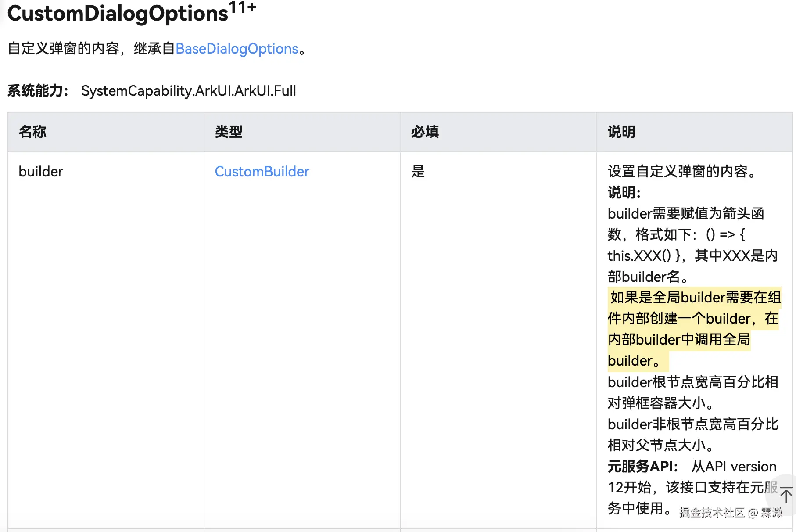The image size is (796, 532).
Task: Open the CustomBuilder type link
Action: [262, 172]
